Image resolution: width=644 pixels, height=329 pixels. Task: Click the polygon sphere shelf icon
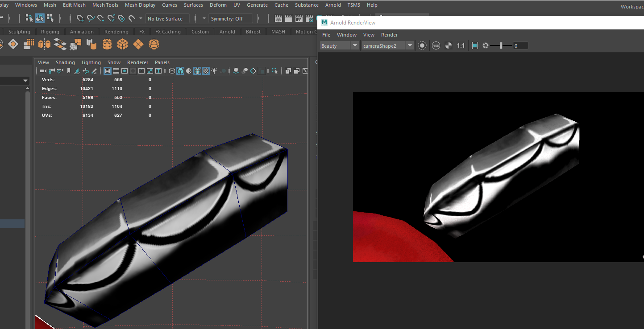(154, 44)
